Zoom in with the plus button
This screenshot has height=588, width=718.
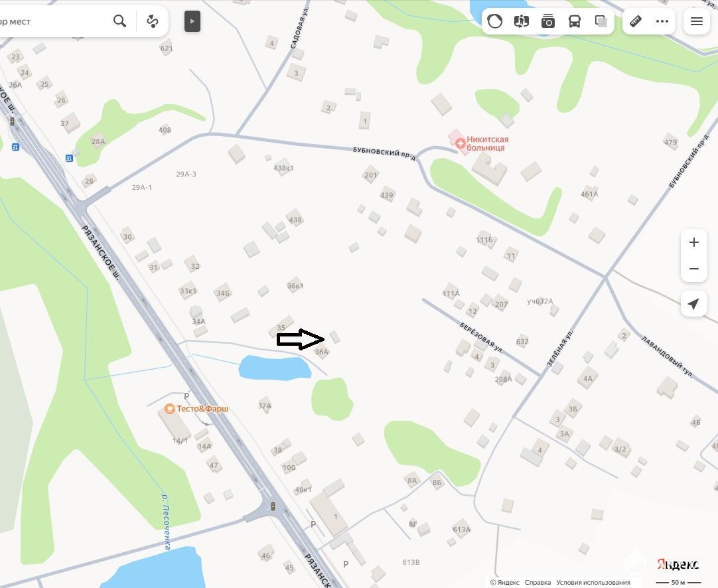[x=693, y=242]
